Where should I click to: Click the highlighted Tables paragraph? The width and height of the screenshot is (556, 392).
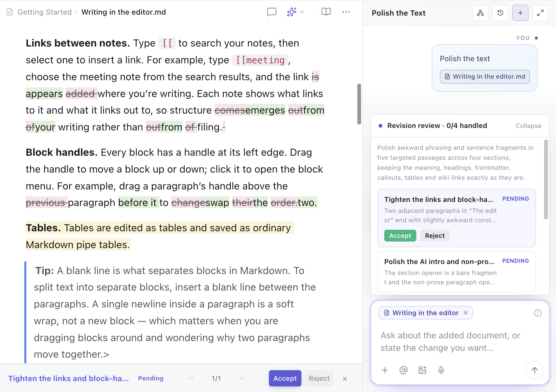point(159,236)
